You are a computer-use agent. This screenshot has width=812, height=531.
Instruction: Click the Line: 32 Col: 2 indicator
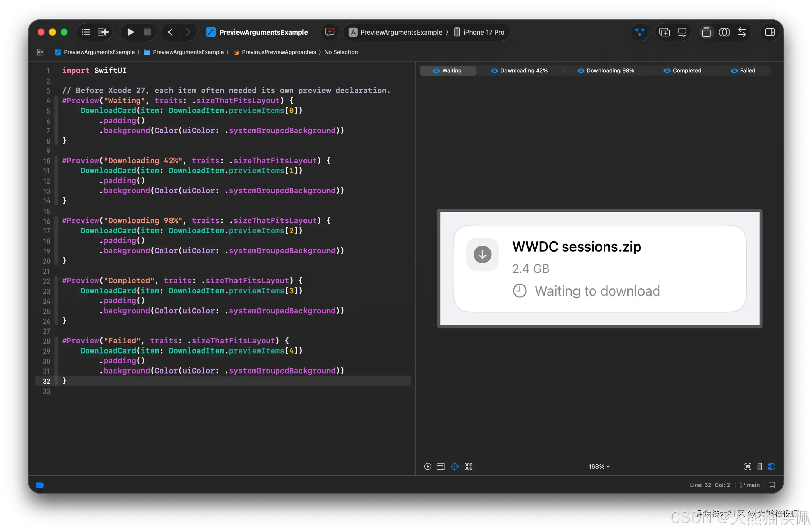point(709,485)
